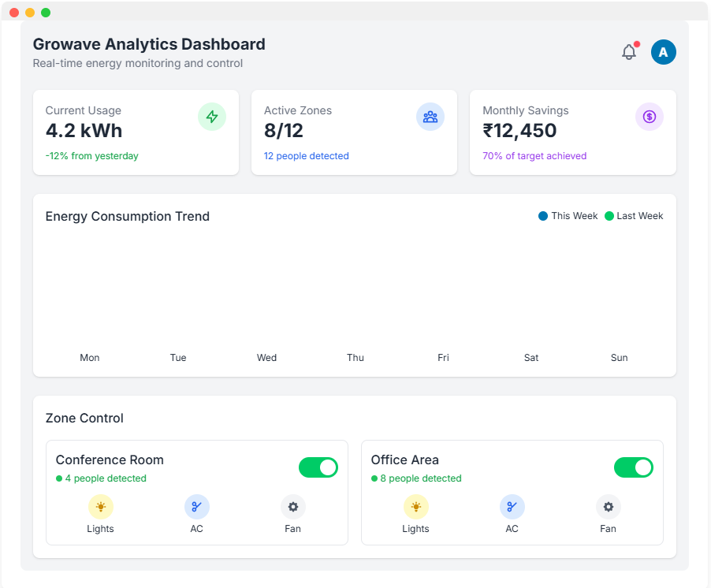
Task: Open 70% of target achieved details
Action: (534, 155)
